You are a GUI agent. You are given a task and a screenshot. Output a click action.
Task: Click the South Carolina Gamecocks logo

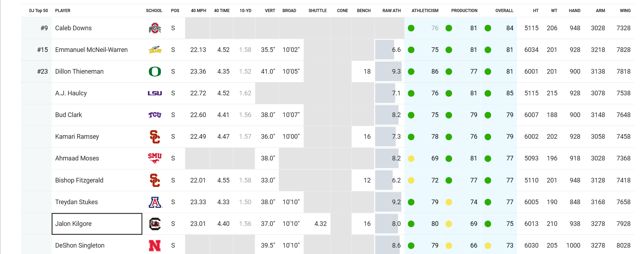coord(155,224)
